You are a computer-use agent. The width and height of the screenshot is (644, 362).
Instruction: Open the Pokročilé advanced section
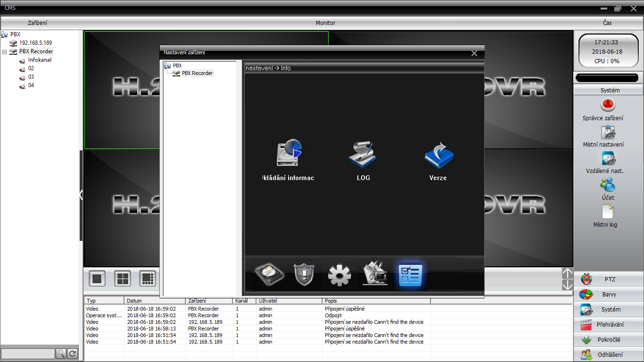tap(609, 340)
